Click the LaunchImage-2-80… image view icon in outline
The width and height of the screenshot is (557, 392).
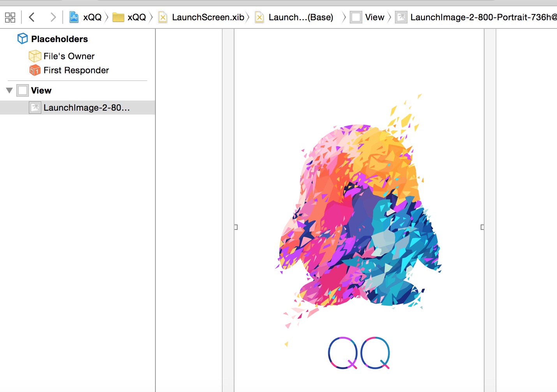pyautogui.click(x=35, y=108)
